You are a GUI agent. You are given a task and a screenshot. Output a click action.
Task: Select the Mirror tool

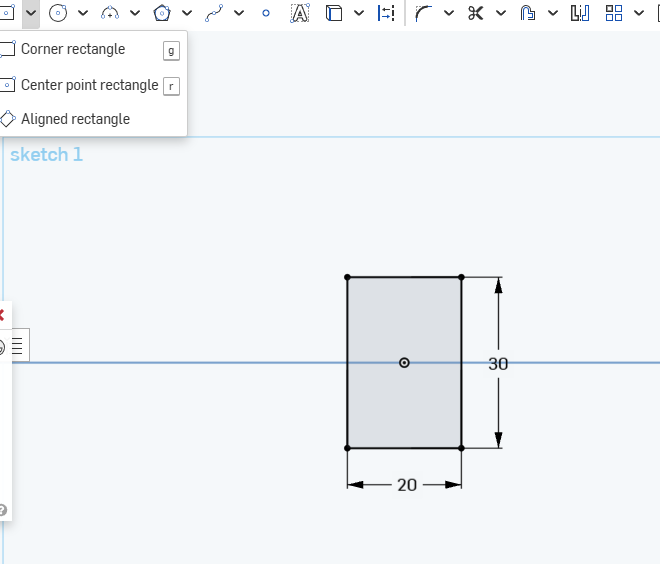[580, 13]
